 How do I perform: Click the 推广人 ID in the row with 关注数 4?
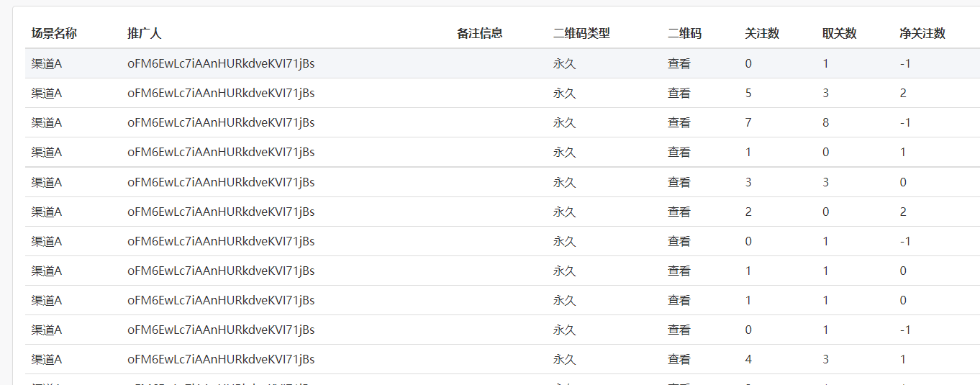click(x=221, y=359)
